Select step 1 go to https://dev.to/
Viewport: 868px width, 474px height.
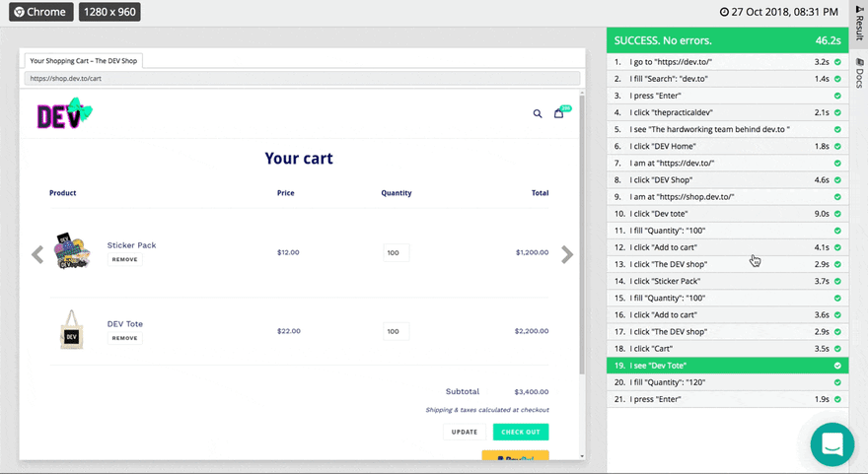pos(727,62)
